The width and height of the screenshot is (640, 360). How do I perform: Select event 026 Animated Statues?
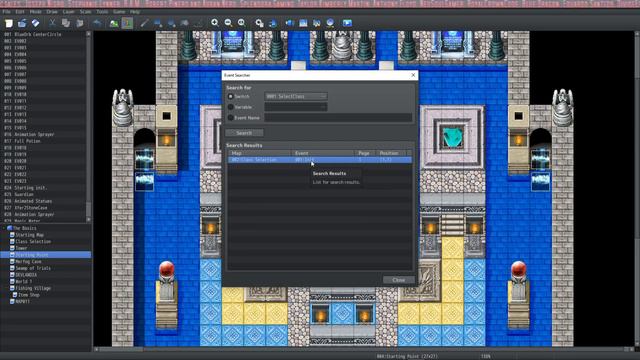coord(29,201)
